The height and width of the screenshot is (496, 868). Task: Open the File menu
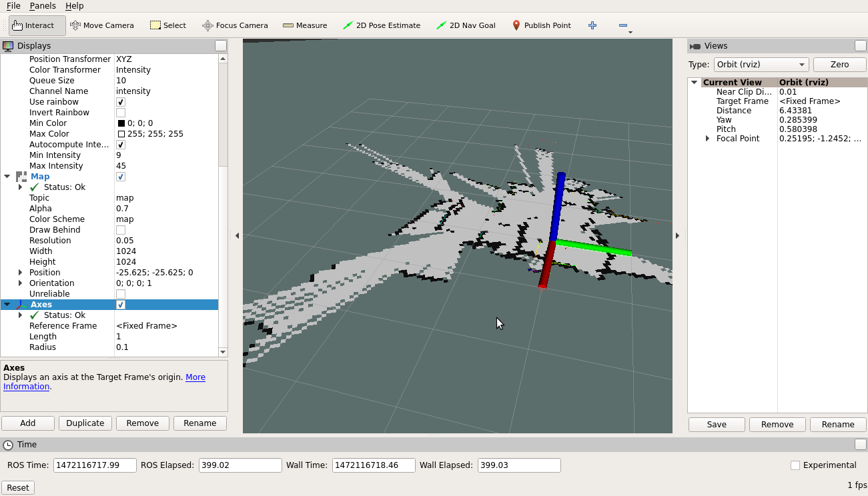point(13,5)
